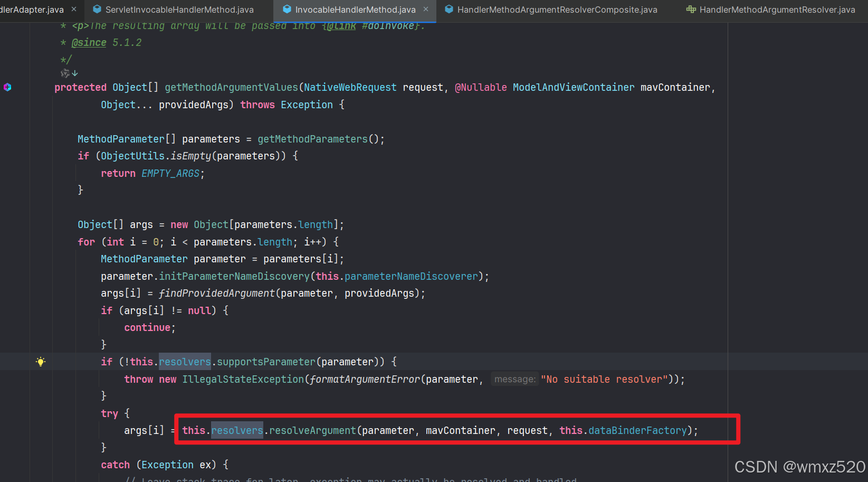The image size is (868, 482).
Task: Switch to the dlerAdapter.java tab
Action: pos(32,10)
